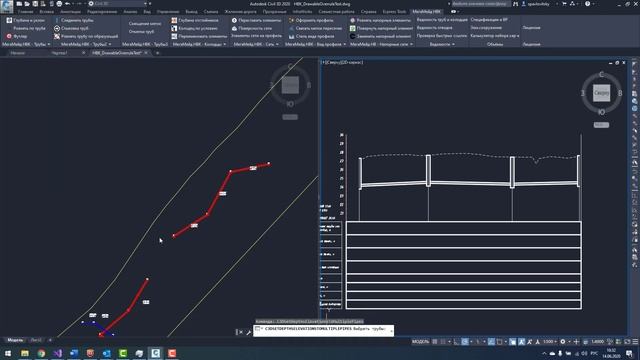
Task: Click the Undo arrow in quick access
Action: (67, 4)
